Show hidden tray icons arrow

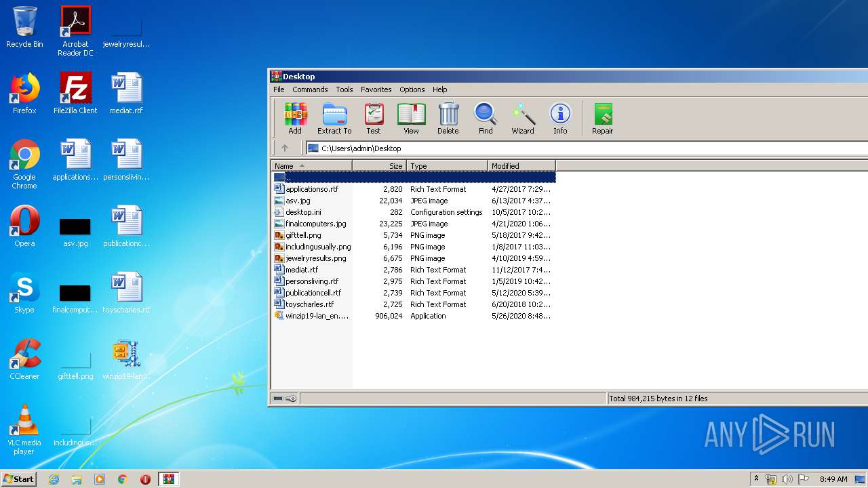point(757,479)
